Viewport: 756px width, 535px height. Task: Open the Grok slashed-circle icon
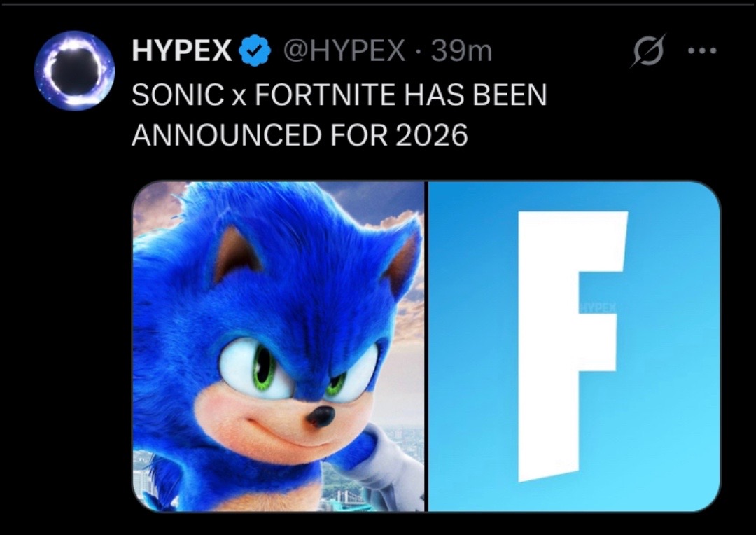click(647, 50)
